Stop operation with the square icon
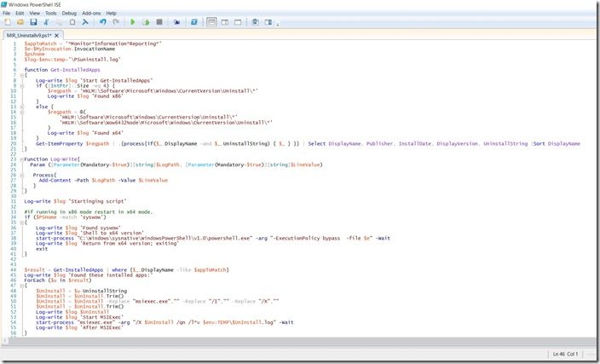This screenshot has width=600, height=364. tap(159, 22)
